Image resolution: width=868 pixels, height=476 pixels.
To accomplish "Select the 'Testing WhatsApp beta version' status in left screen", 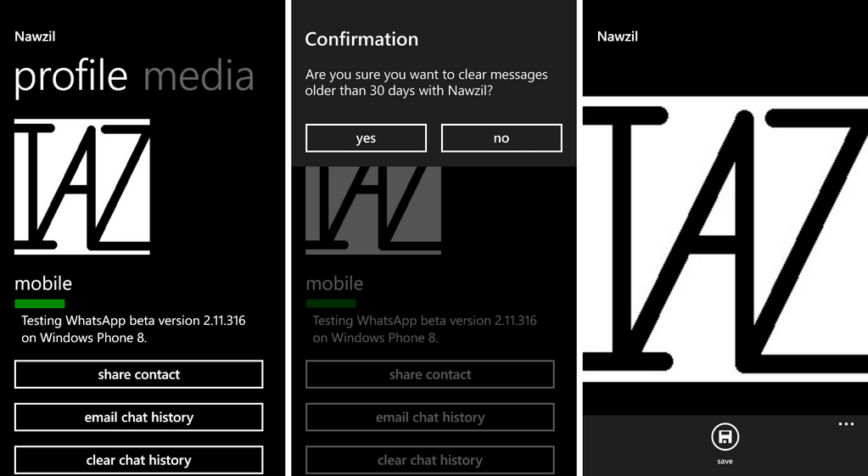I will [x=133, y=328].
